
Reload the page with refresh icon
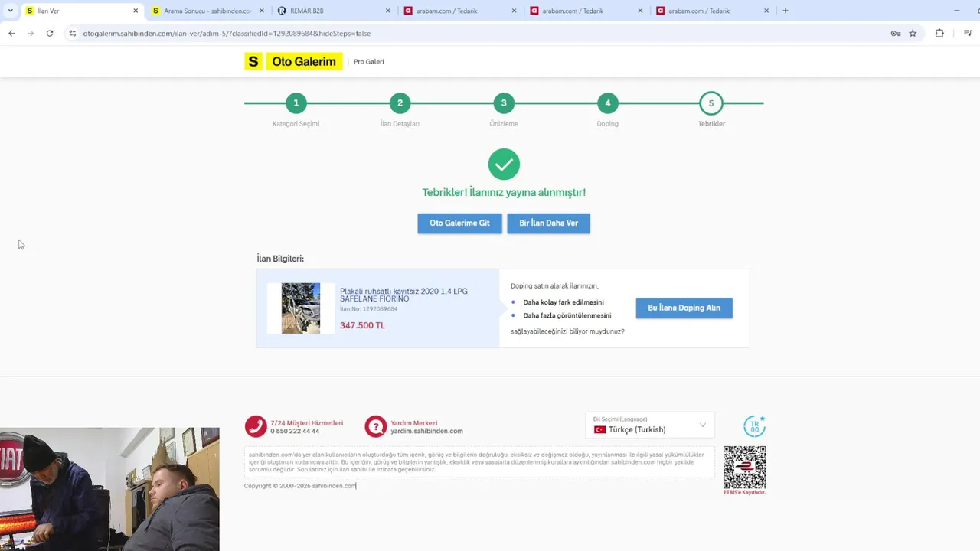[50, 33]
